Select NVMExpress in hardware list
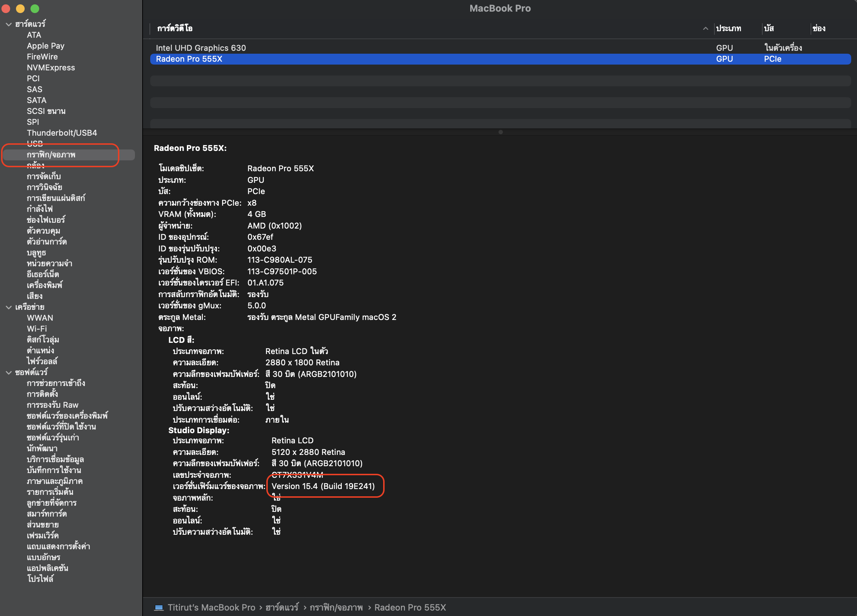This screenshot has width=857, height=616. 51,67
